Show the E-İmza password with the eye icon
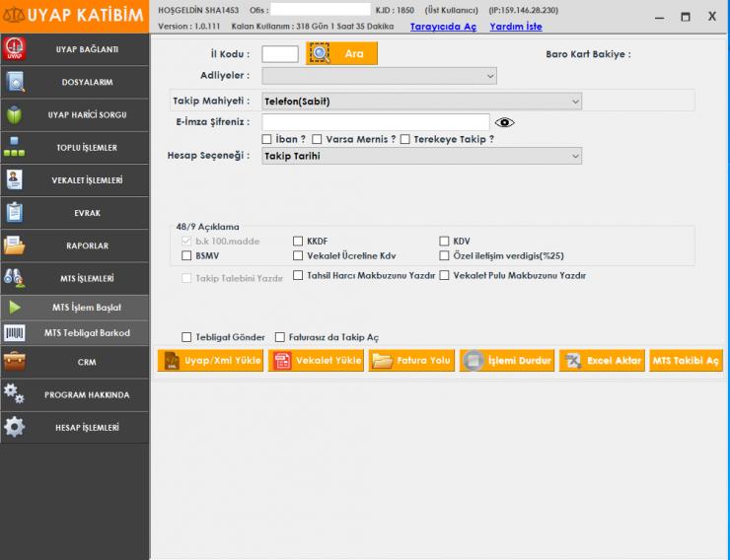The image size is (730, 560). click(x=504, y=122)
